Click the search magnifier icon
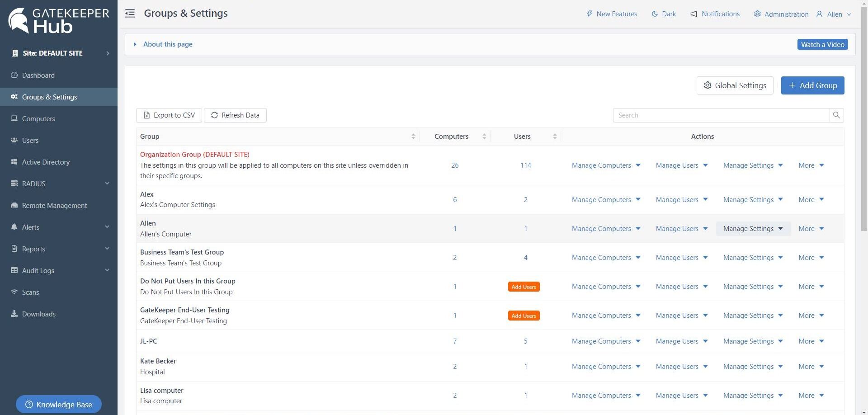 click(x=836, y=115)
